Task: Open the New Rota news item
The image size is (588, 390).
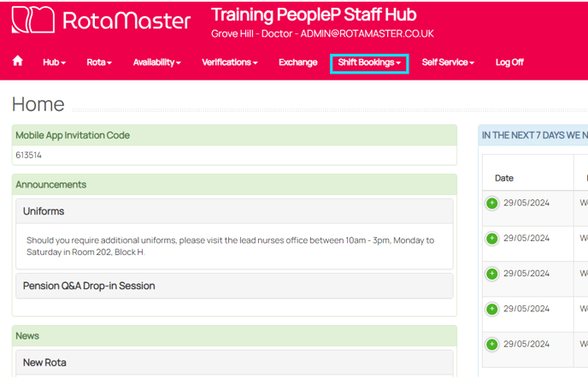Action: point(44,363)
